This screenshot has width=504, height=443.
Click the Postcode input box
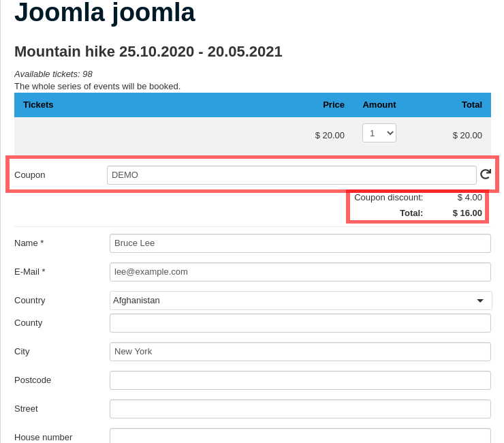tap(300, 380)
